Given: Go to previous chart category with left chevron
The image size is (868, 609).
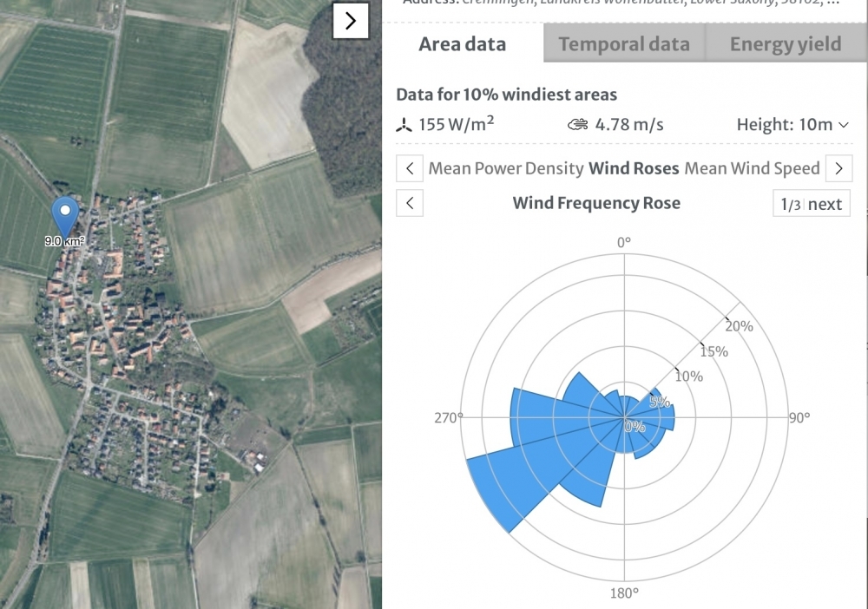Looking at the screenshot, I should (410, 168).
